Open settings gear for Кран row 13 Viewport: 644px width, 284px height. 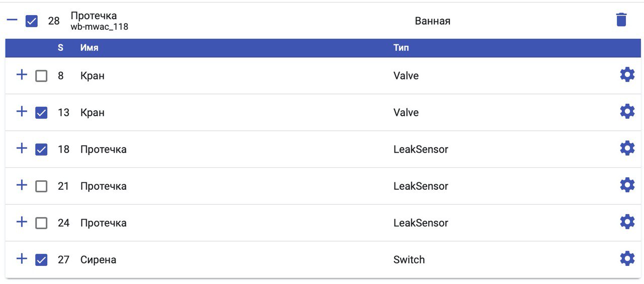click(x=627, y=111)
